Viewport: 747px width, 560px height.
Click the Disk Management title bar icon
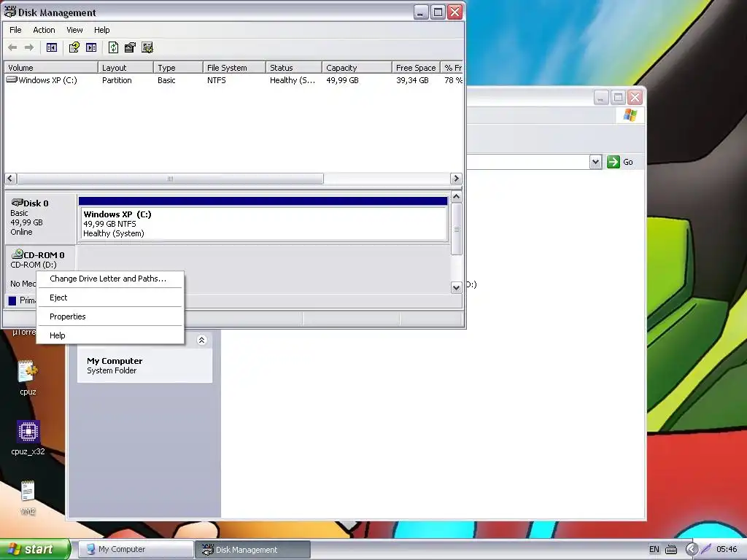coord(9,12)
